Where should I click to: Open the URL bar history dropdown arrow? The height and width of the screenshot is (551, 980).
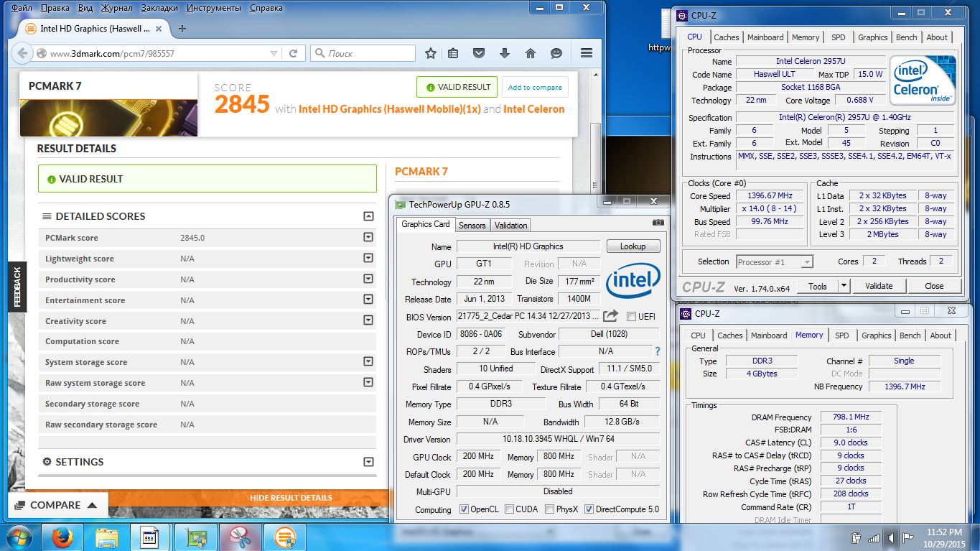click(x=274, y=53)
